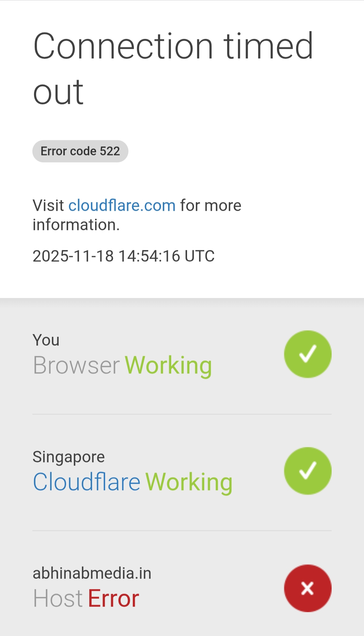Click the divider between Cloudflare and abhinabmedia.in sections
This screenshot has width=364, height=636.
pos(182,530)
